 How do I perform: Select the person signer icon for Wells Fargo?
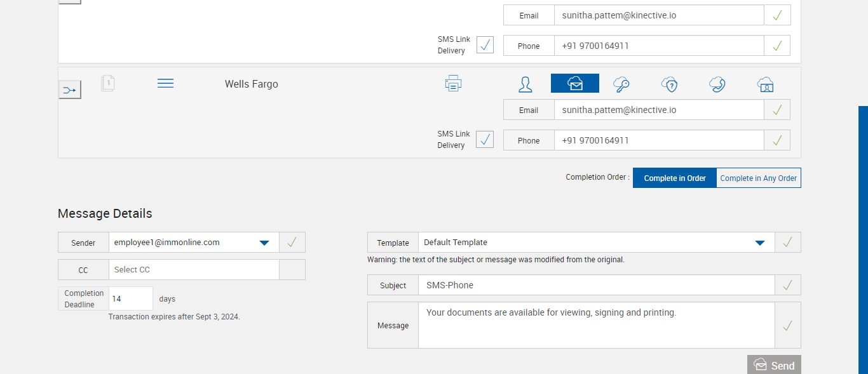click(525, 84)
